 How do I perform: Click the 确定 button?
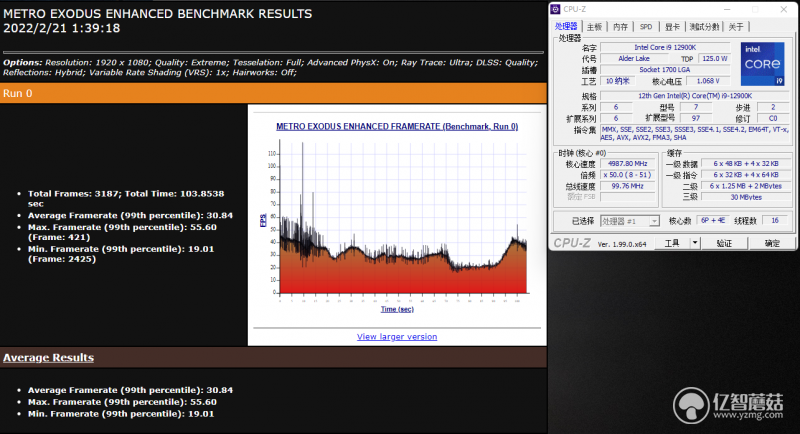click(x=772, y=243)
